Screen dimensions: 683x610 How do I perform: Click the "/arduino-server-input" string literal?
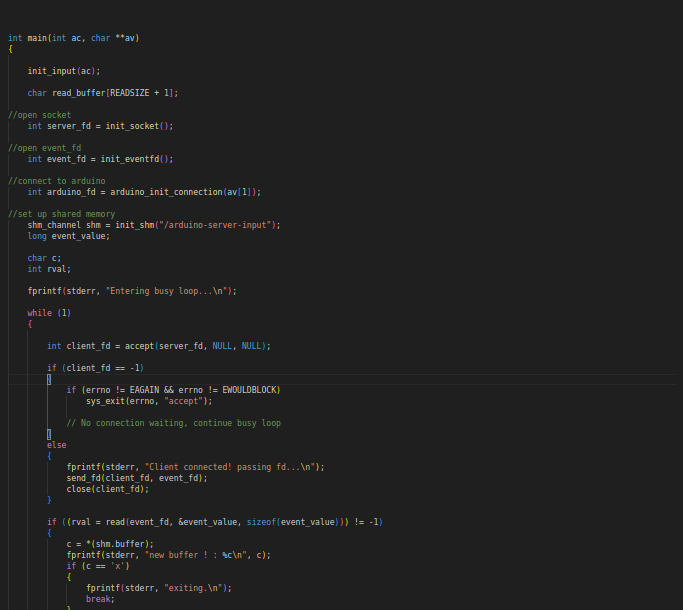(x=215, y=225)
